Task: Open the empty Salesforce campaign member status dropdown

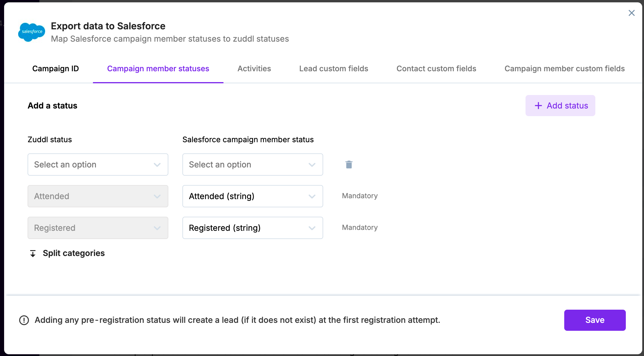Action: [252, 165]
